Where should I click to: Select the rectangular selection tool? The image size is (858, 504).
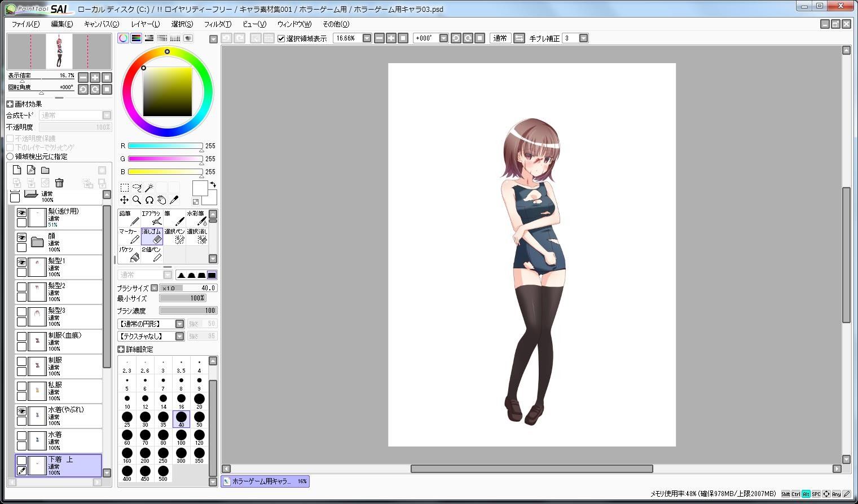[124, 188]
